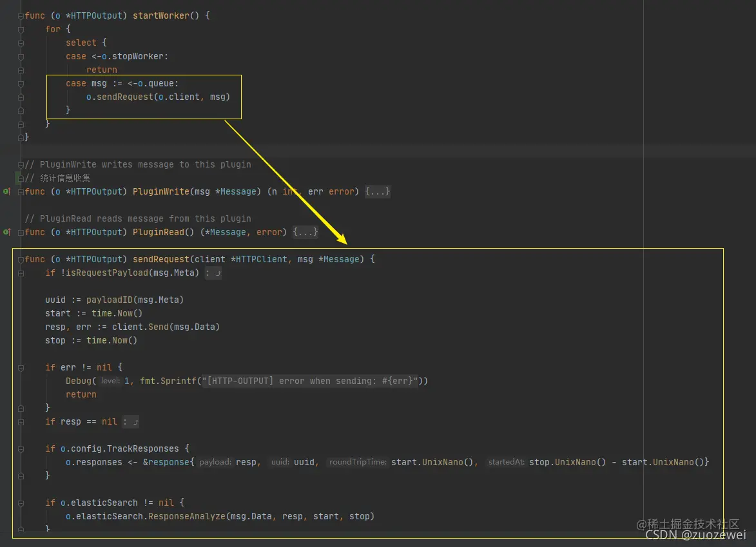
Task: Click 'stop.UnixNano()' in response literal
Action: tap(567, 462)
